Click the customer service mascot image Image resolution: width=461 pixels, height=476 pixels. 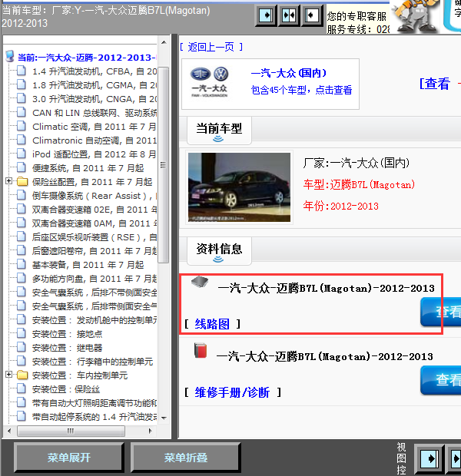pos(416,16)
